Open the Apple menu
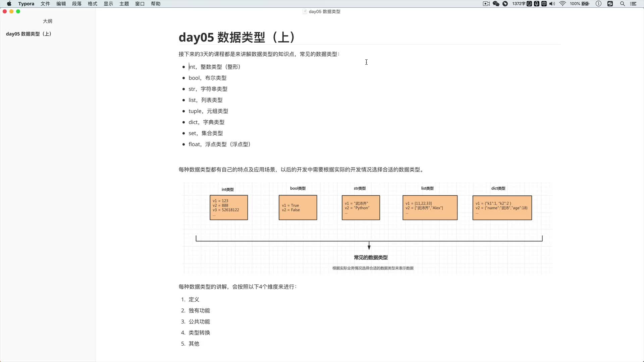This screenshot has width=644, height=362. click(9, 4)
